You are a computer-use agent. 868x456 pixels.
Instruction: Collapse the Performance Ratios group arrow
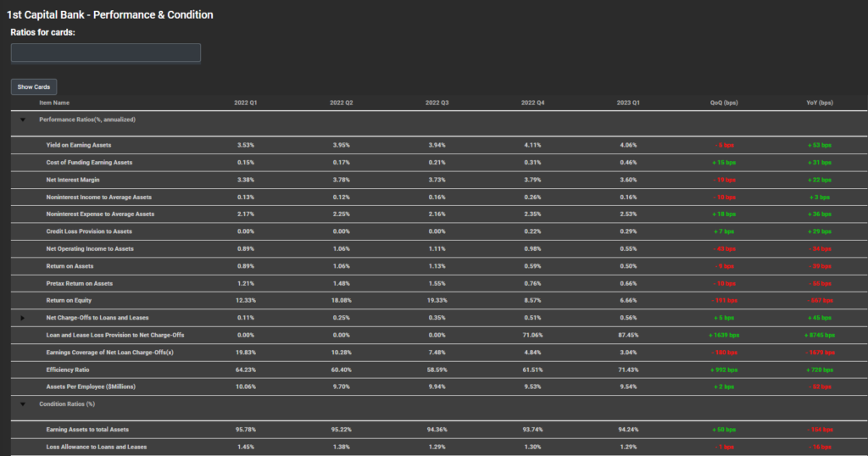click(x=23, y=120)
